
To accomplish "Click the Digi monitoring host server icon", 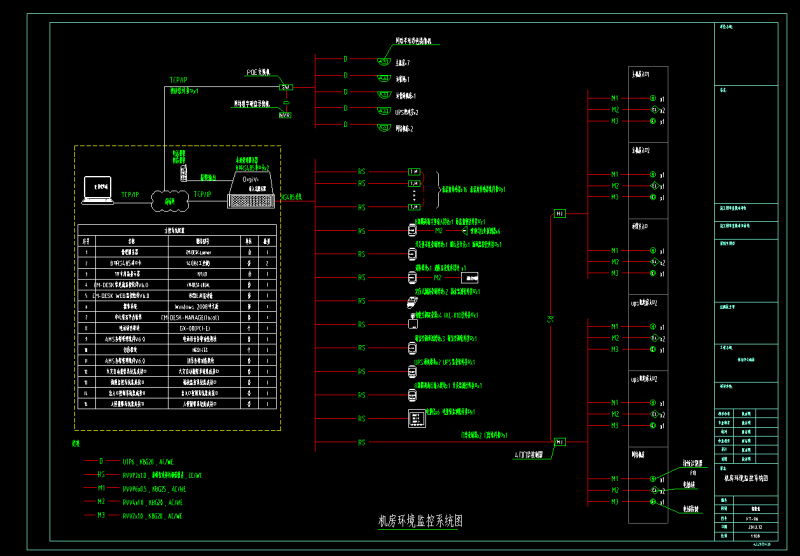I will 249,188.
